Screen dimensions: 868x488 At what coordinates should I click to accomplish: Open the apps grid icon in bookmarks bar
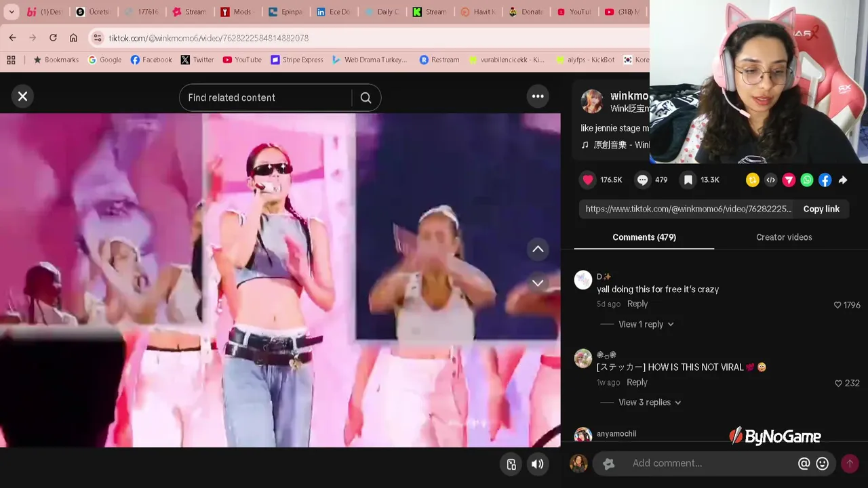pyautogui.click(x=11, y=60)
